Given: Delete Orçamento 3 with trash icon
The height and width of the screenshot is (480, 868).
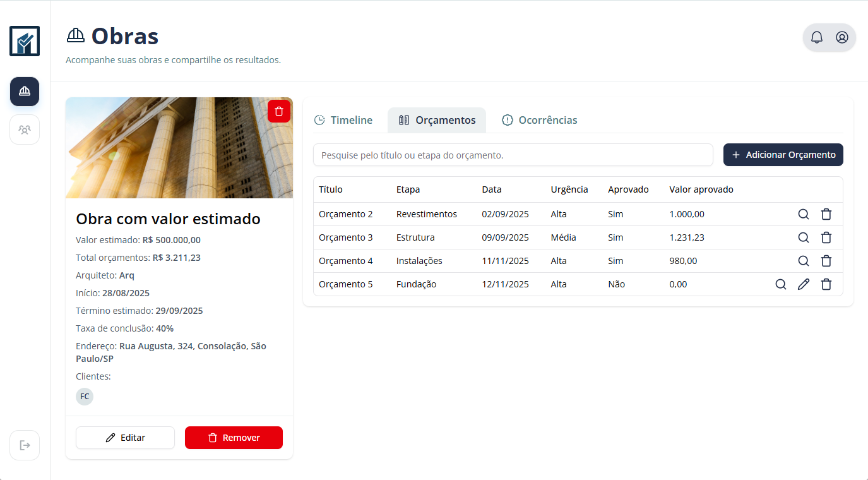Looking at the screenshot, I should [x=826, y=237].
